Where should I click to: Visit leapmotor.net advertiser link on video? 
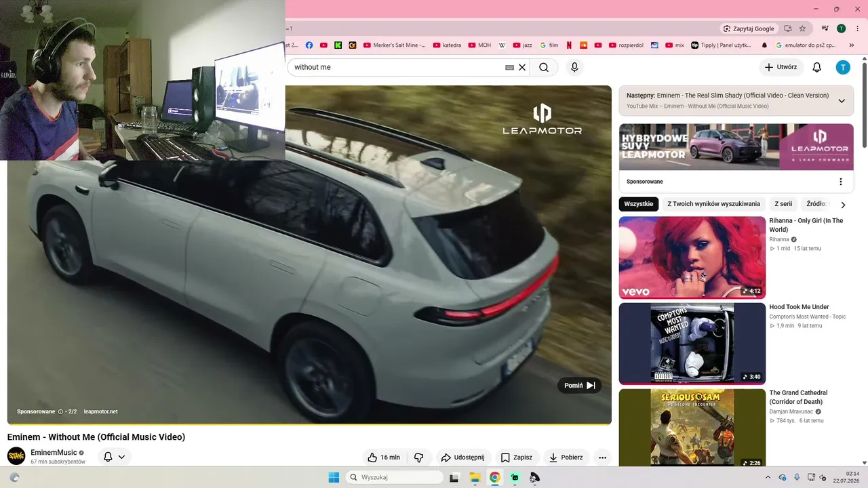tap(100, 411)
